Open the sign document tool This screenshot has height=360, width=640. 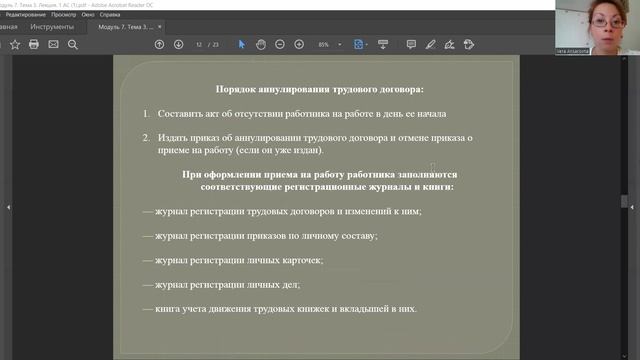click(449, 44)
